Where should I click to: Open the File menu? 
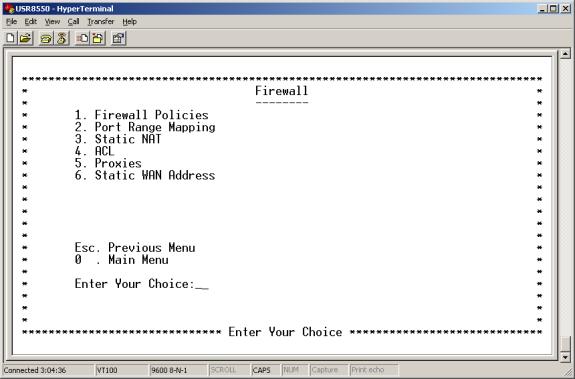(x=11, y=22)
